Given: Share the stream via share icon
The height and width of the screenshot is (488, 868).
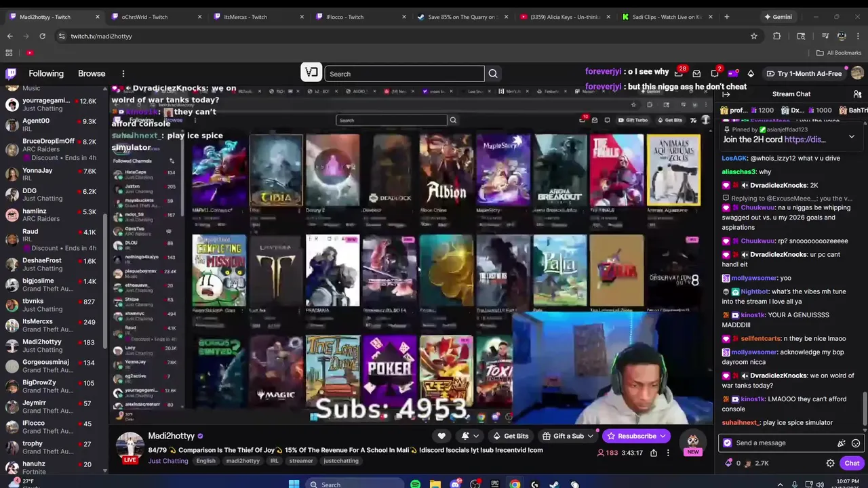Looking at the screenshot, I should click(x=654, y=453).
